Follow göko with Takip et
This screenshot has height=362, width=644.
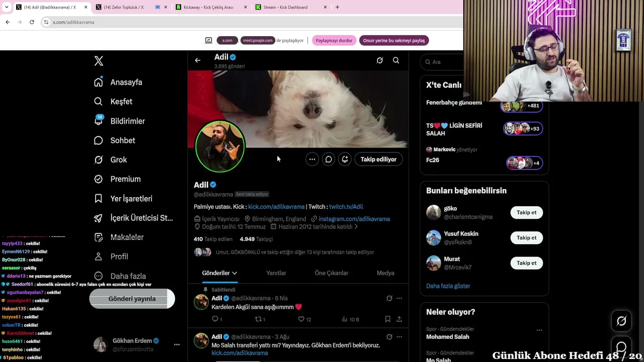pos(526,213)
